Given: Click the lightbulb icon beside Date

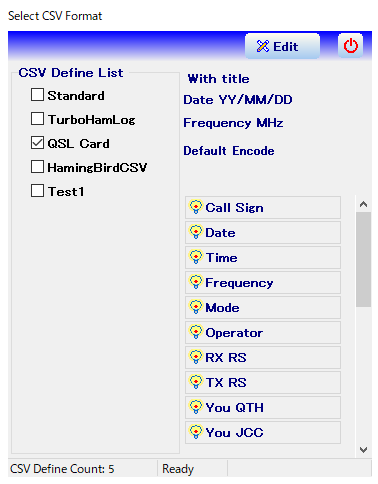Looking at the screenshot, I should click(x=196, y=232).
